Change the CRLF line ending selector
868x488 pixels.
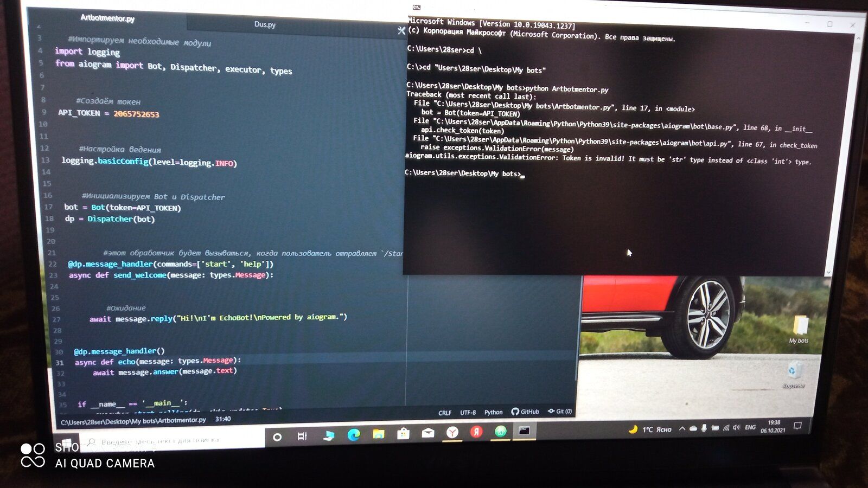(445, 413)
